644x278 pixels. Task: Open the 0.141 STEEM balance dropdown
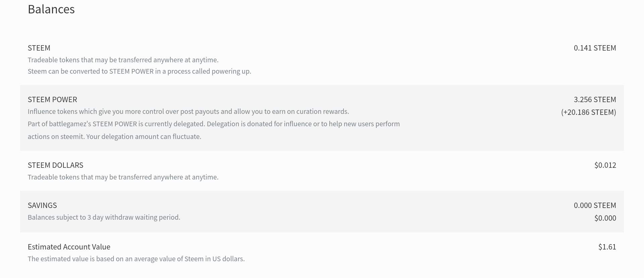[595, 48]
